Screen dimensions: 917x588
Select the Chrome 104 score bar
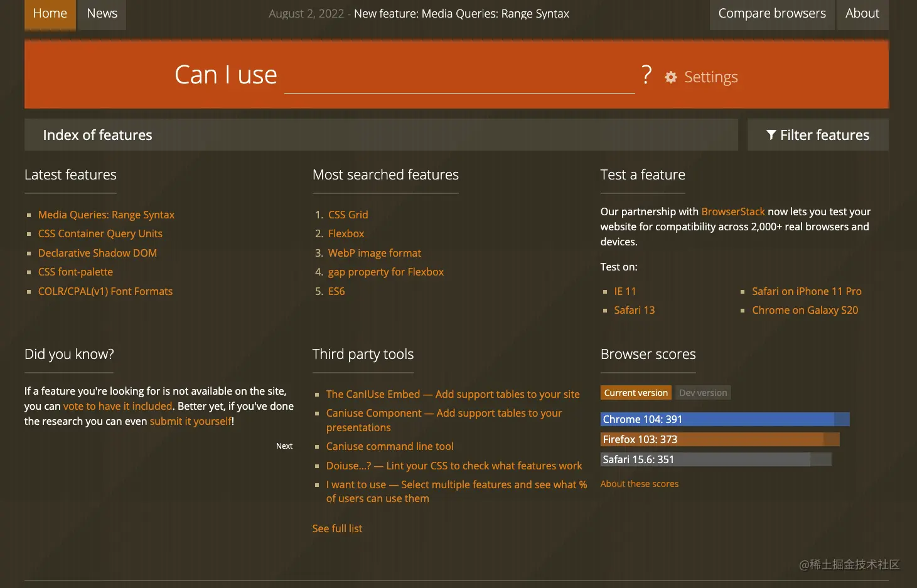tap(725, 419)
